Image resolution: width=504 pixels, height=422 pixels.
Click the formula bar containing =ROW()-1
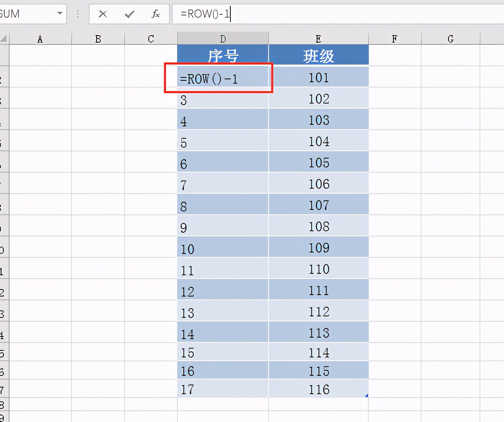[331, 14]
